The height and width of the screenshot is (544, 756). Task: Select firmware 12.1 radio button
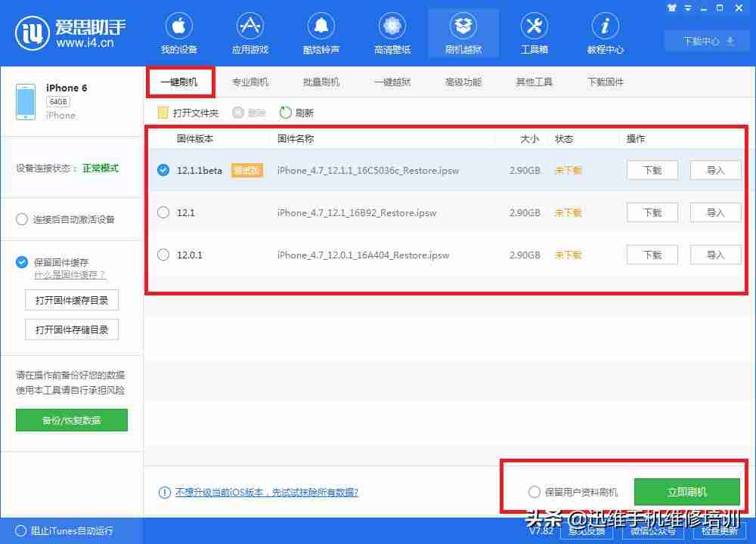pos(163,212)
